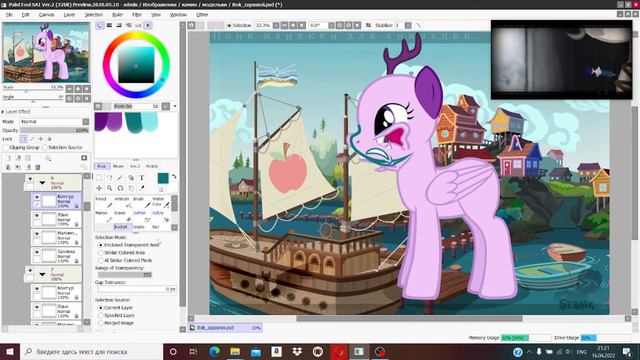This screenshot has width=640, height=360.
Task: Choose the Eraser tool
Action: 122,216
